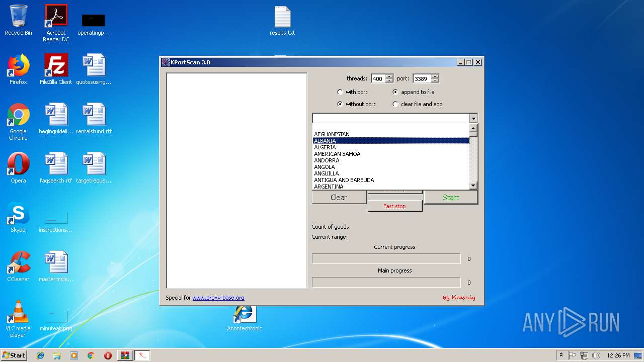644x362 pixels.
Task: Select the 'without port' radio option
Action: [356, 104]
